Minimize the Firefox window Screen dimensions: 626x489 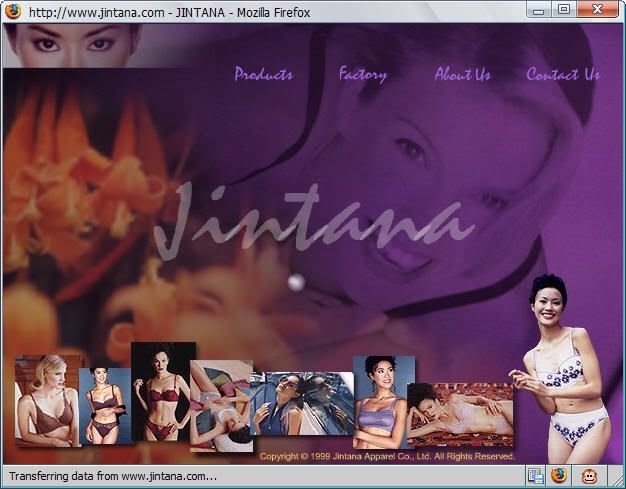[541, 10]
